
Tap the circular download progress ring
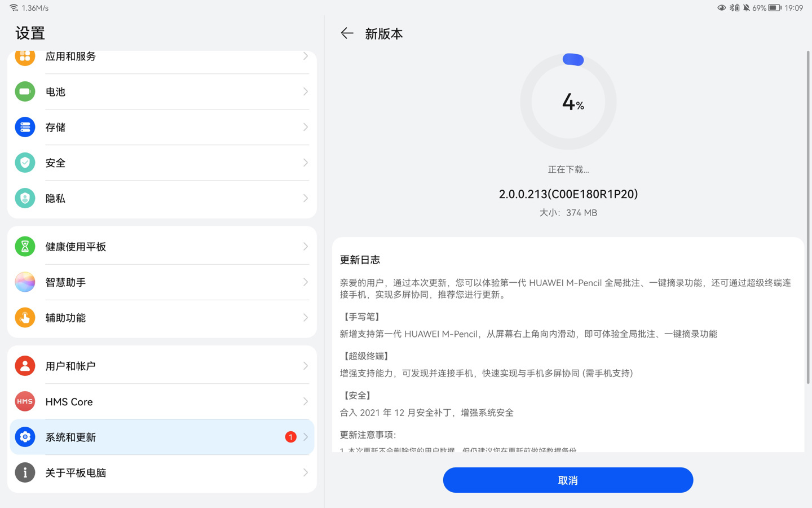568,102
